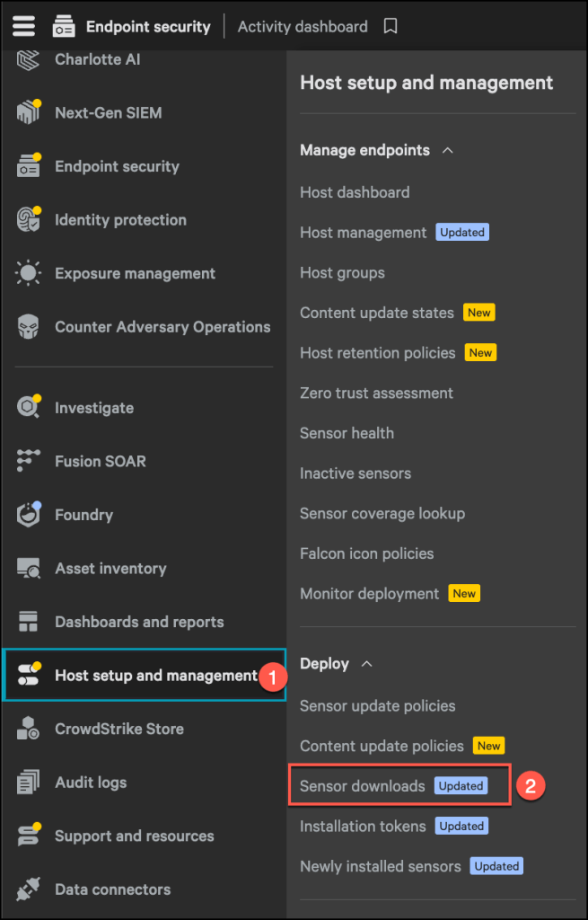The height and width of the screenshot is (920, 588).
Task: Click the bookmark icon beside Activity dashboard
Action: (391, 27)
